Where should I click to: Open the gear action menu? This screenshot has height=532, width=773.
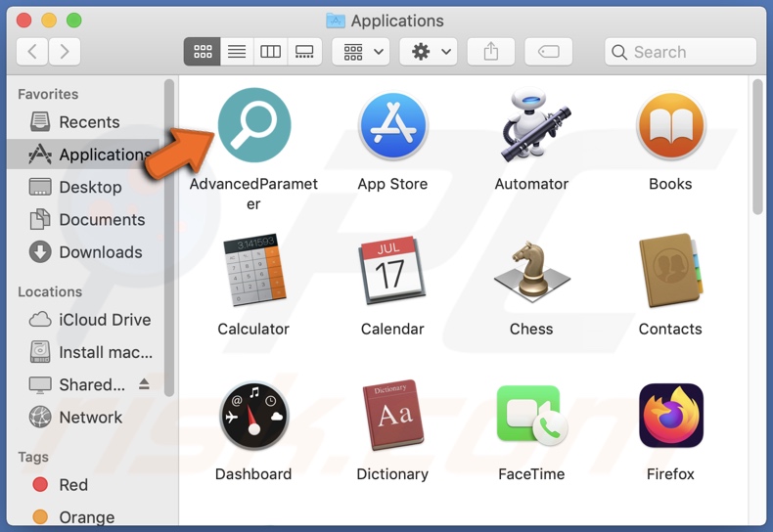pyautogui.click(x=428, y=52)
